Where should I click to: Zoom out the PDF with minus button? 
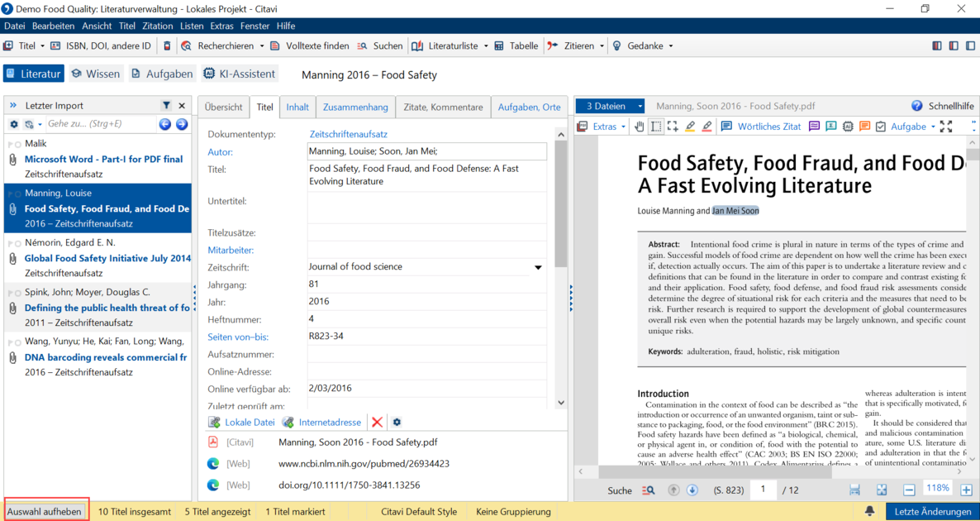[910, 490]
